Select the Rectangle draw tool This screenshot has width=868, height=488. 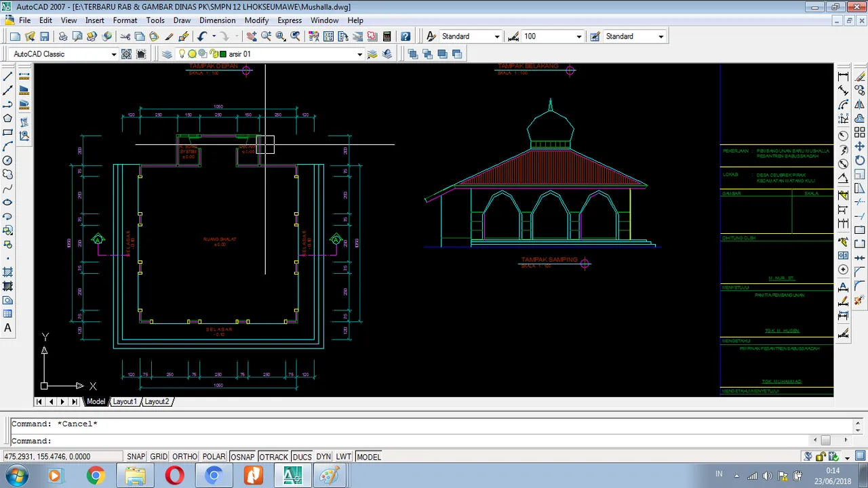pyautogui.click(x=8, y=133)
